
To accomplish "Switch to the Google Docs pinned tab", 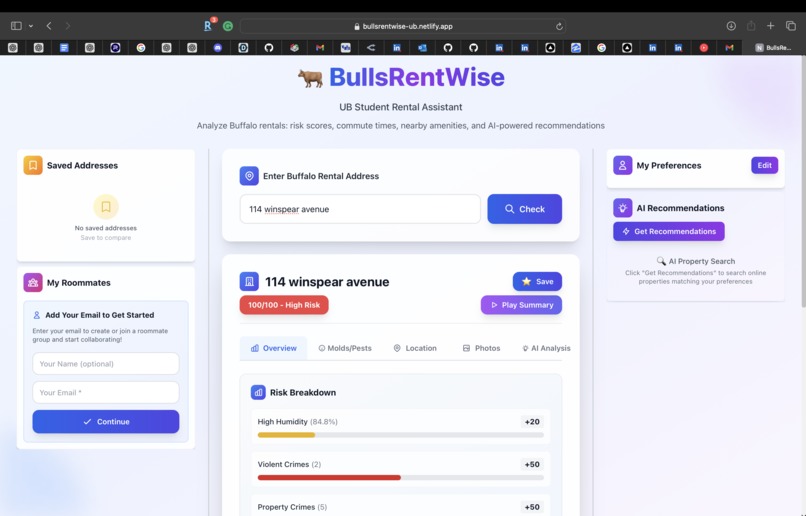I will point(64,48).
